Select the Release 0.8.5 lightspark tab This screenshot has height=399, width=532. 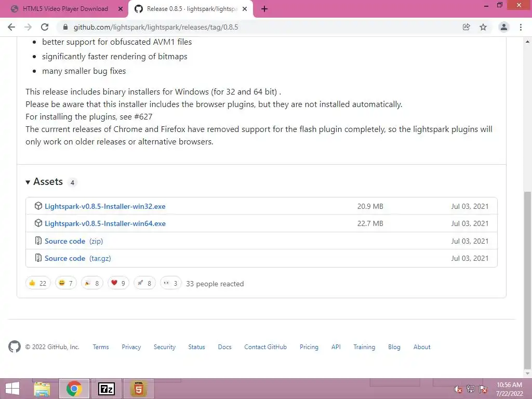[x=191, y=9]
